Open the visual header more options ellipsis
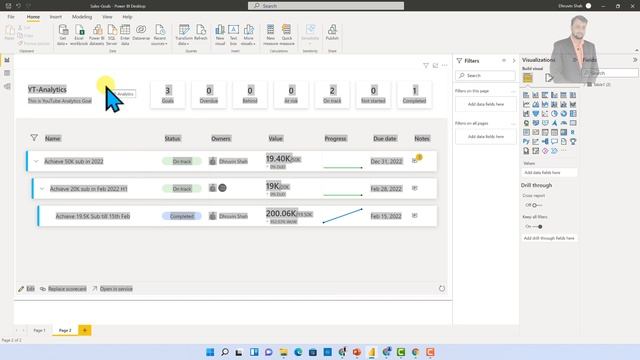Image resolution: width=640 pixels, height=360 pixels. 444,65
